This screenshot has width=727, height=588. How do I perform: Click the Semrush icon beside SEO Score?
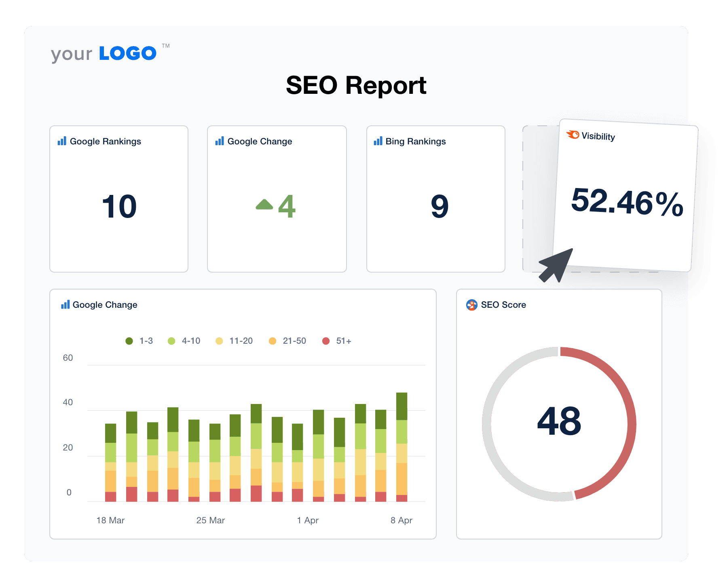click(x=472, y=305)
